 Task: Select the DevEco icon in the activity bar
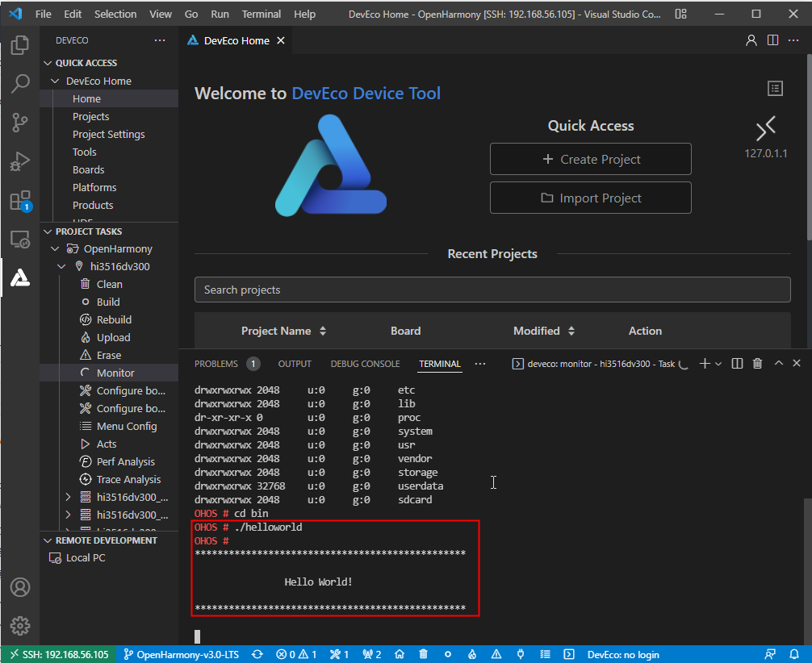coord(20,278)
